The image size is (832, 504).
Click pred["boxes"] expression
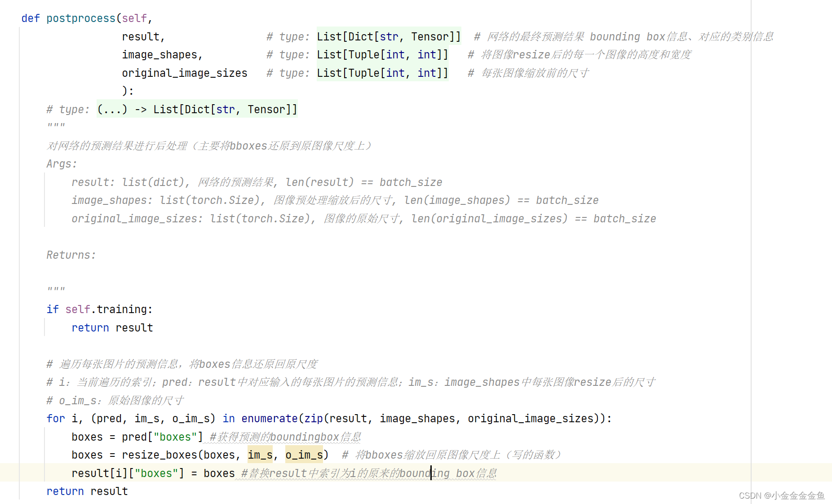tap(163, 437)
